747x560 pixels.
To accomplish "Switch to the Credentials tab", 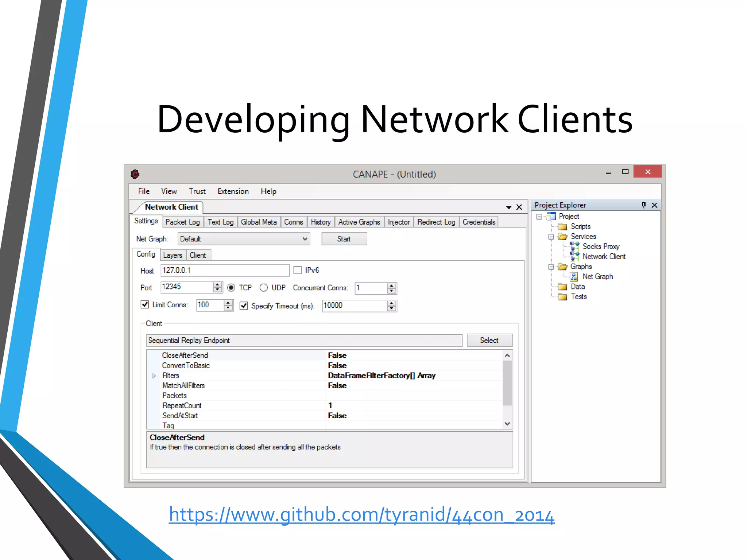I will 479,222.
